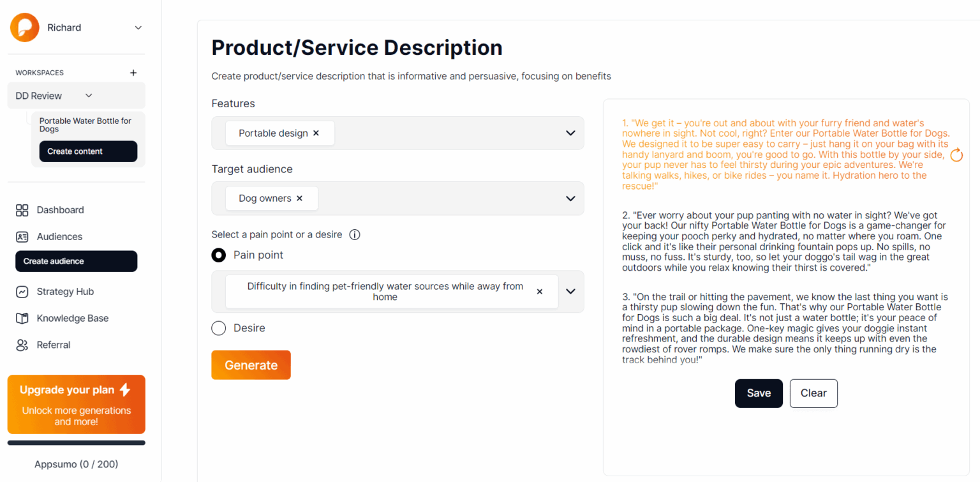
Task: Click the Upgrade your plan banner
Action: pos(76,404)
